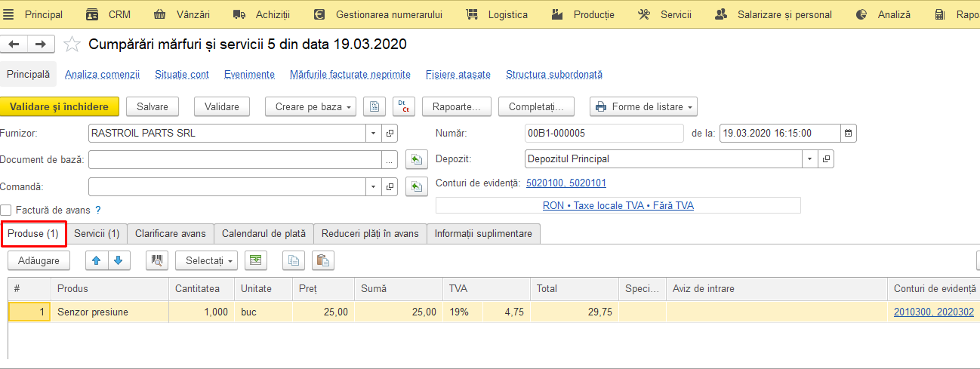Move row up with blue up arrow
This screenshot has width=980, height=369.
[97, 260]
